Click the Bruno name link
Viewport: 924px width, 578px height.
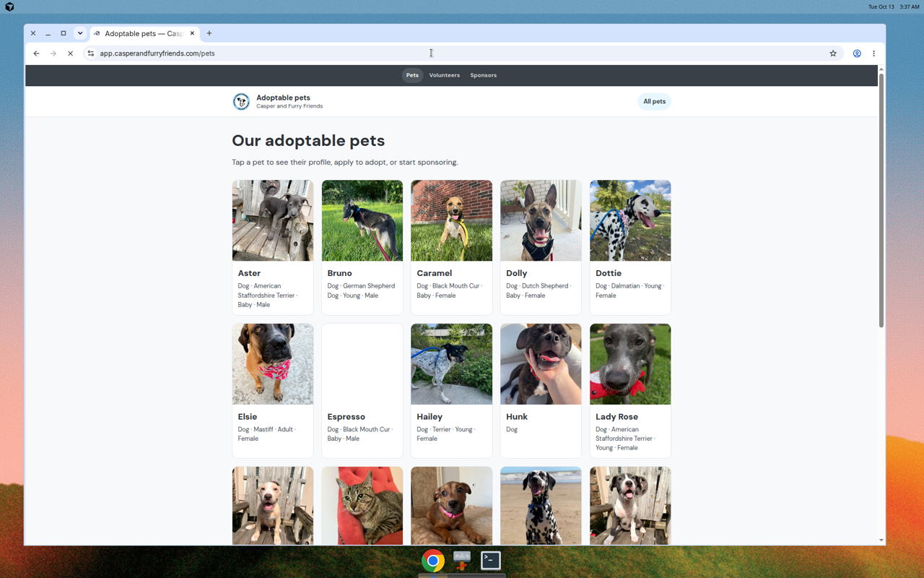point(340,273)
